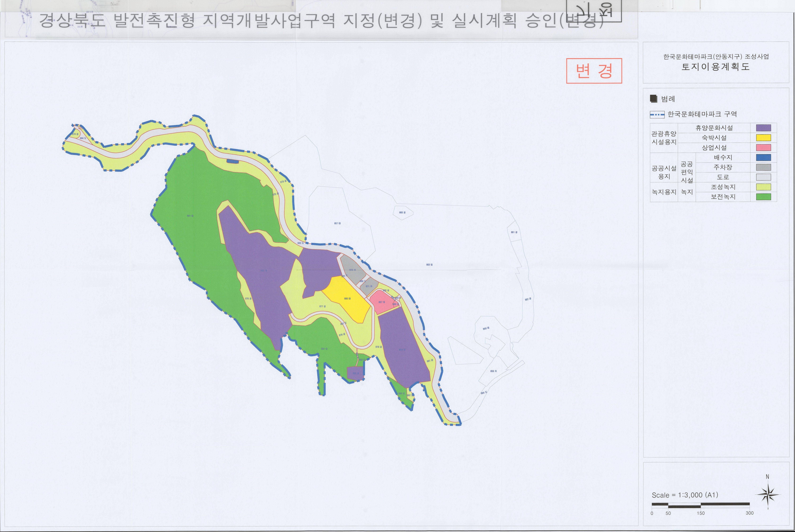Image resolution: width=795 pixels, height=532 pixels.
Task: Click the 토지이용계획도 title text
Action: coord(716,67)
